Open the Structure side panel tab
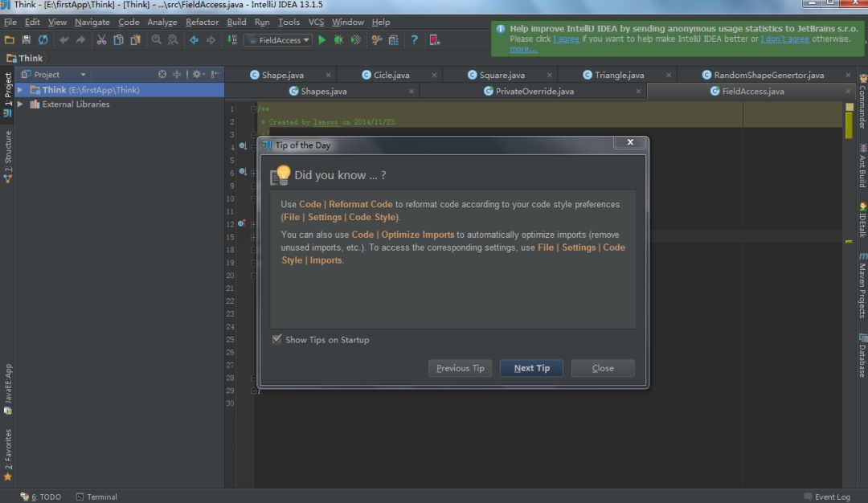 tap(8, 157)
